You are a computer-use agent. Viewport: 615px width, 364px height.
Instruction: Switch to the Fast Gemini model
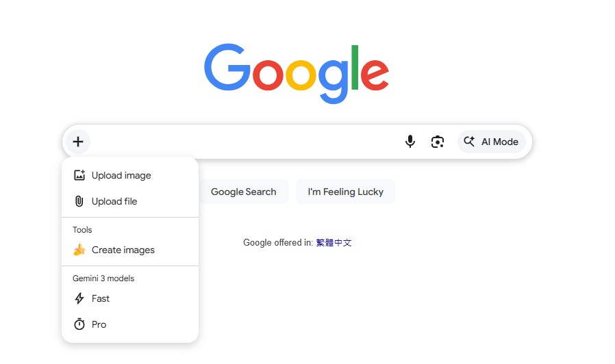(x=130, y=298)
